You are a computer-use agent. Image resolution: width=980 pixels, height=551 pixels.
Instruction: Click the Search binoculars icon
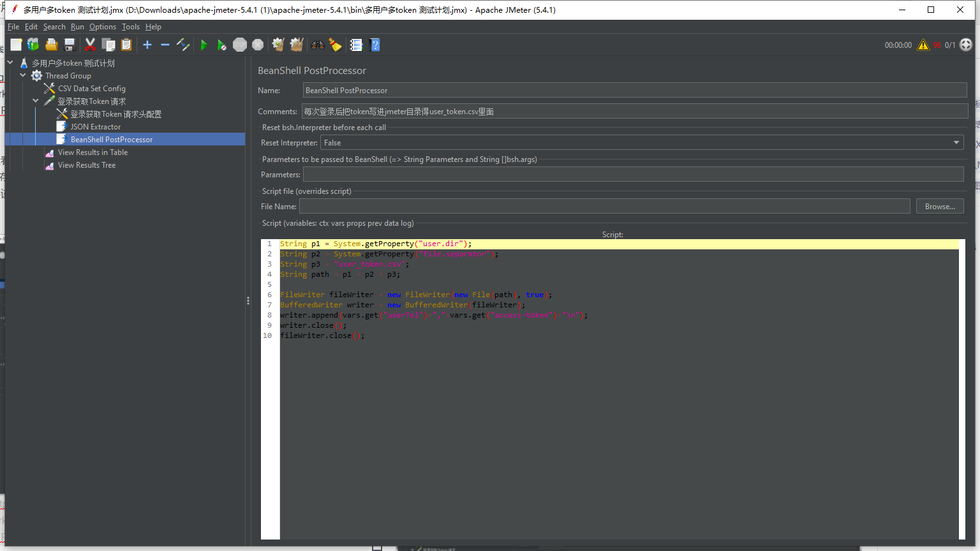[x=317, y=45]
